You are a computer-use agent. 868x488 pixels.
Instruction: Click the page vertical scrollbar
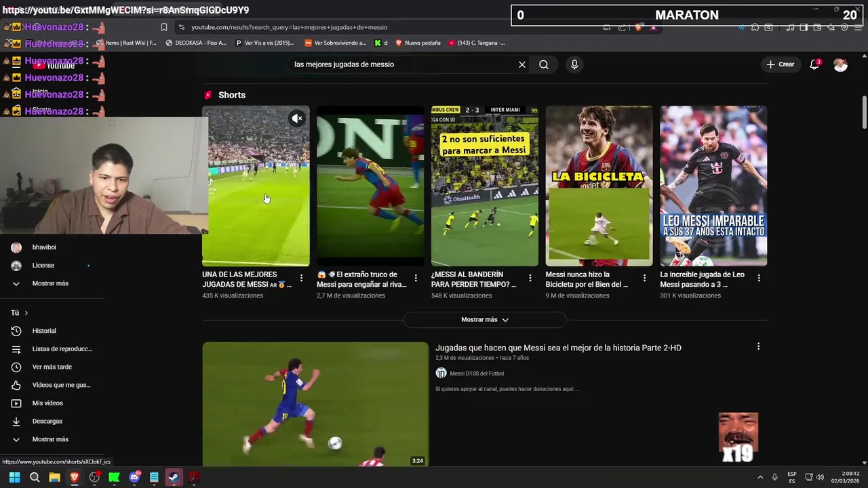864,112
